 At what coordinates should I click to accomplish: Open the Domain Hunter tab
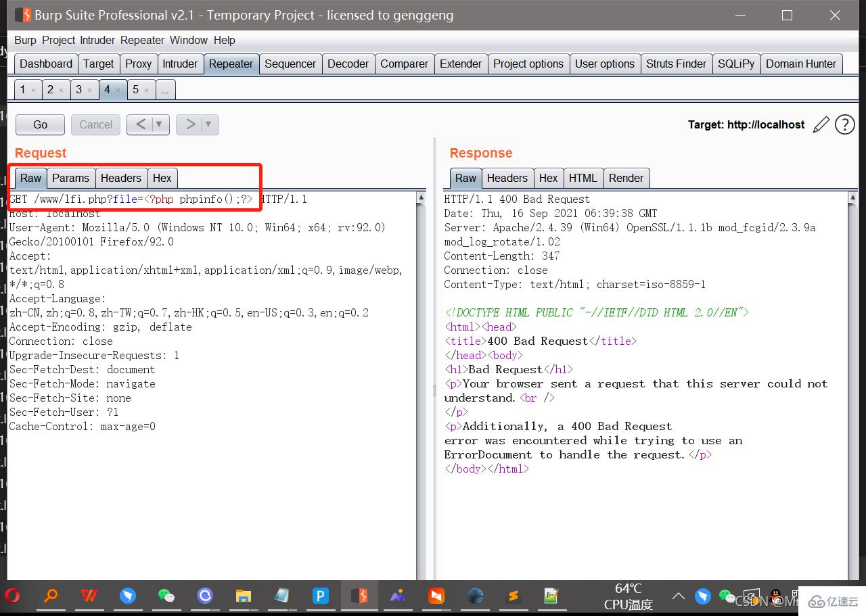801,64
